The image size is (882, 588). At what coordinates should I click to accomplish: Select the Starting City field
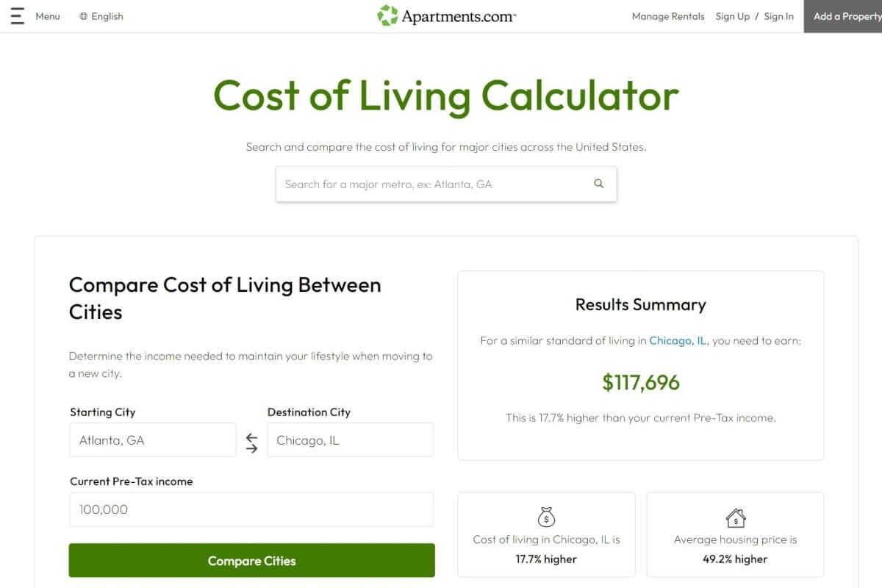point(152,440)
